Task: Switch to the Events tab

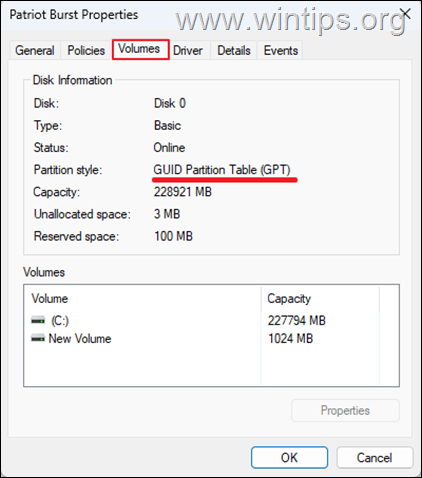Action: coord(281,50)
